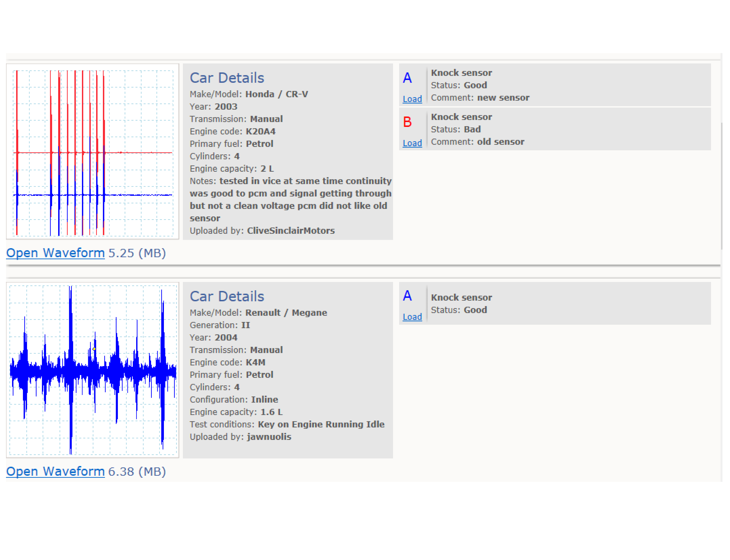Viewport: 730px width, 560px height.
Task: Click the Honda 'Notes: tested in vice' text
Action: click(290, 200)
